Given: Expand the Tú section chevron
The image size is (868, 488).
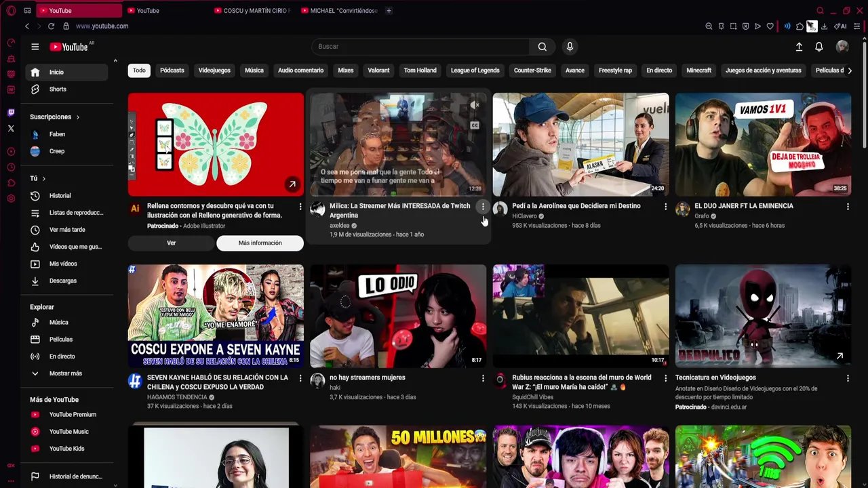Looking at the screenshot, I should [x=43, y=179].
